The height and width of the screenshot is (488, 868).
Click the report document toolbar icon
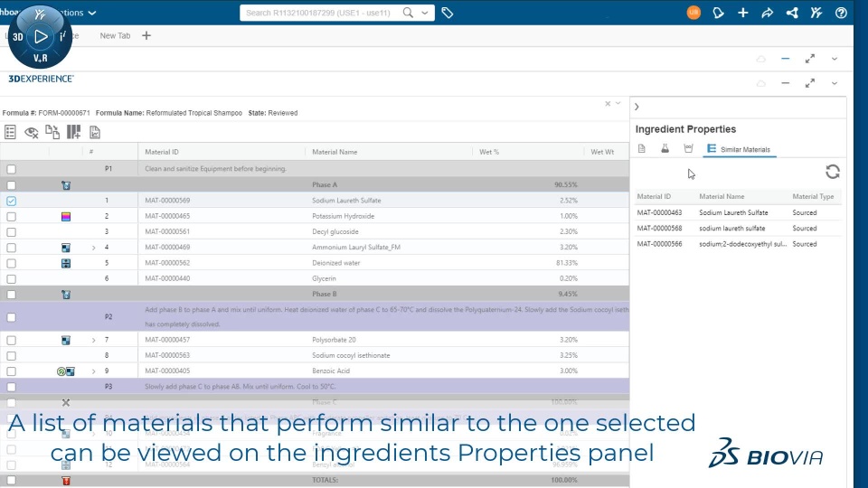pyautogui.click(x=95, y=132)
